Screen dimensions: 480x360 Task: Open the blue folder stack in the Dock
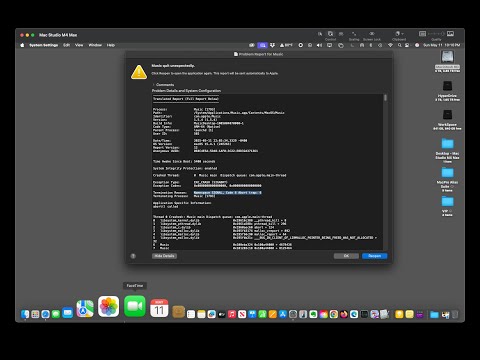tap(434, 314)
